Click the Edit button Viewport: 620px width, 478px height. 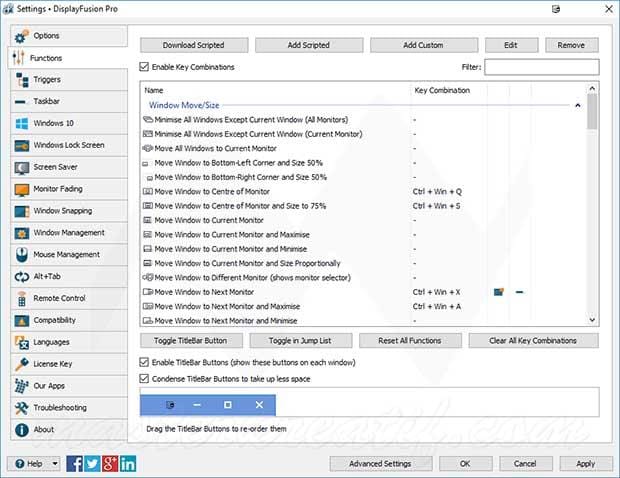[x=511, y=45]
